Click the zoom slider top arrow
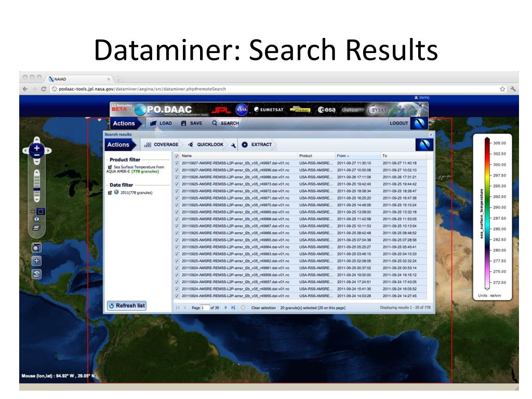The width and height of the screenshot is (532, 399). click(37, 173)
